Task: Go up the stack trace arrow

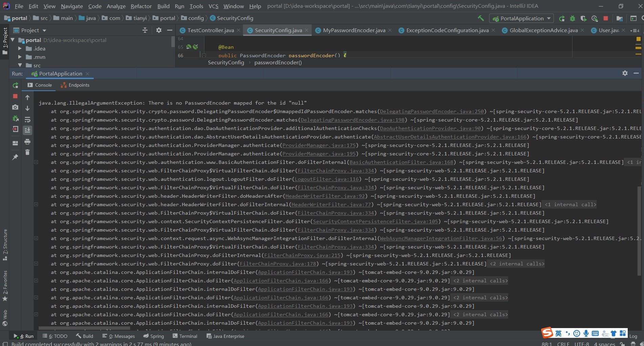Action: click(x=27, y=98)
